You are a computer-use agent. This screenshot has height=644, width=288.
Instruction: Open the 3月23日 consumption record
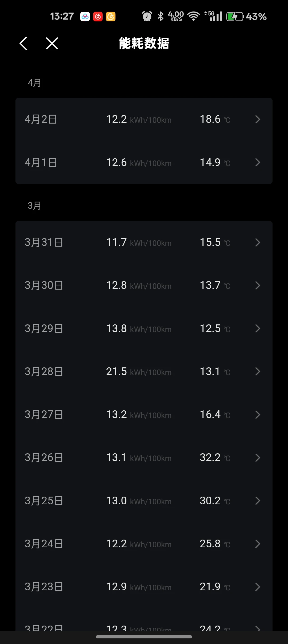[x=144, y=587]
